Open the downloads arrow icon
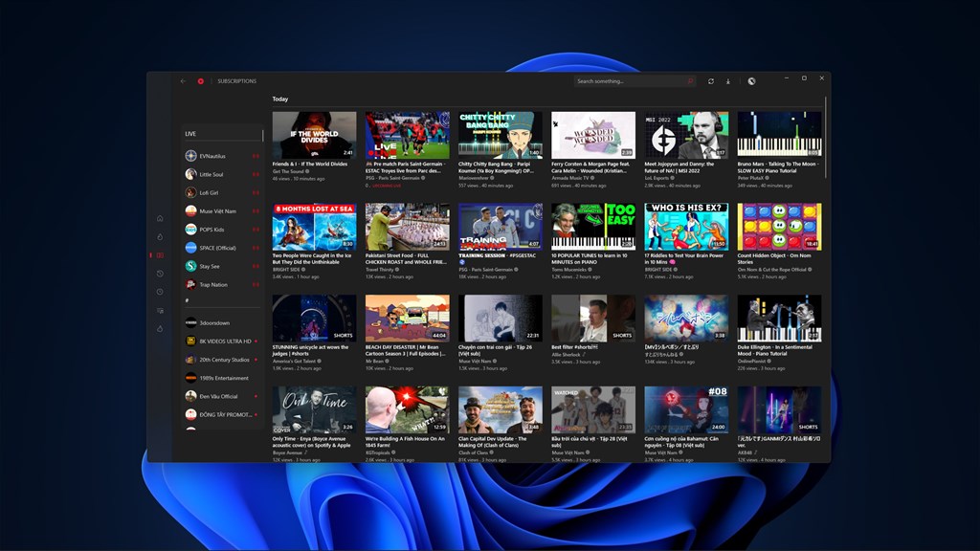The height and width of the screenshot is (551, 980). coord(728,81)
